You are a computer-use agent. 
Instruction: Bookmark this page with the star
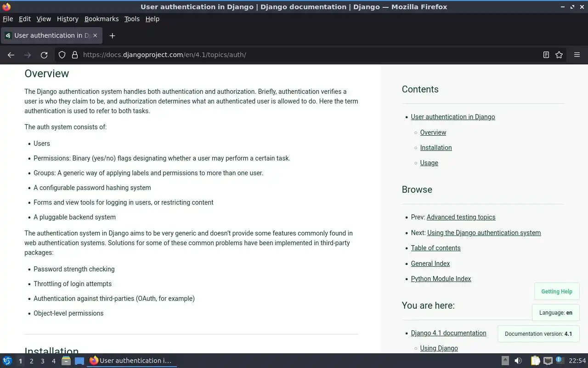(x=559, y=55)
